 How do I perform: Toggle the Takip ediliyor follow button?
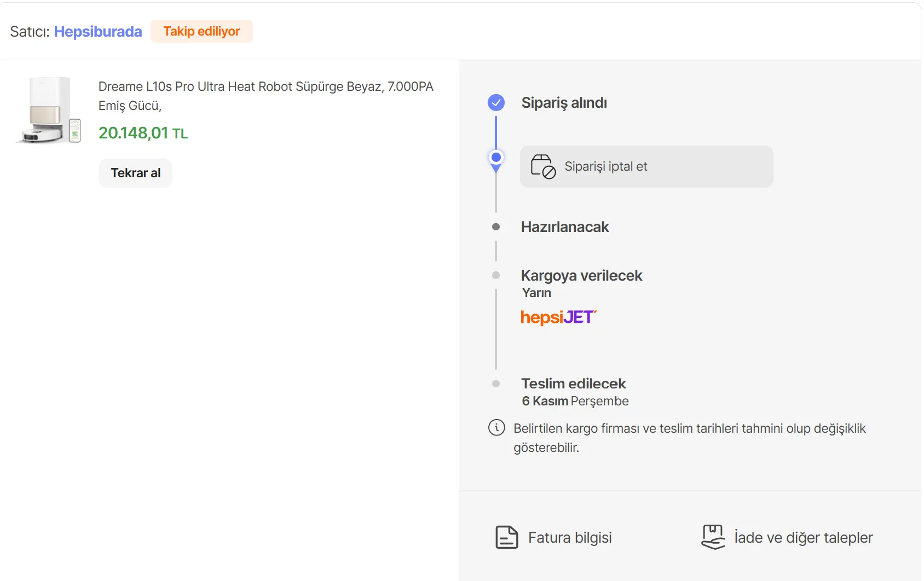(x=201, y=31)
